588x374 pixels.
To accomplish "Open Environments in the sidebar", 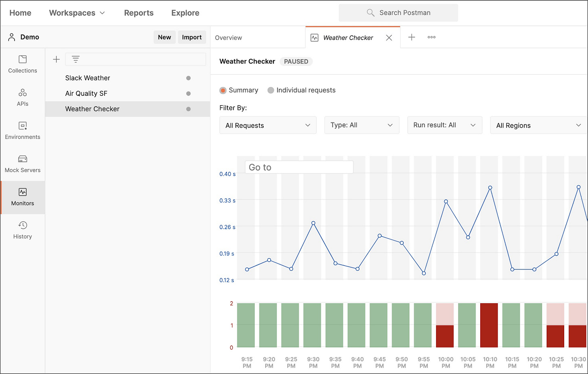I will [x=23, y=131].
